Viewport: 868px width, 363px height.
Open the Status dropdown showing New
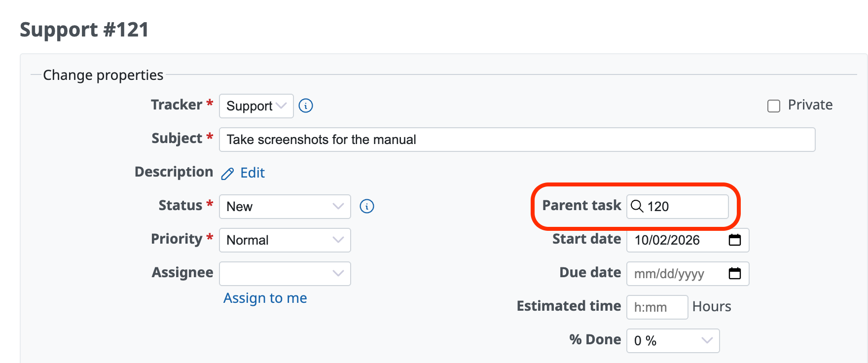click(x=285, y=207)
